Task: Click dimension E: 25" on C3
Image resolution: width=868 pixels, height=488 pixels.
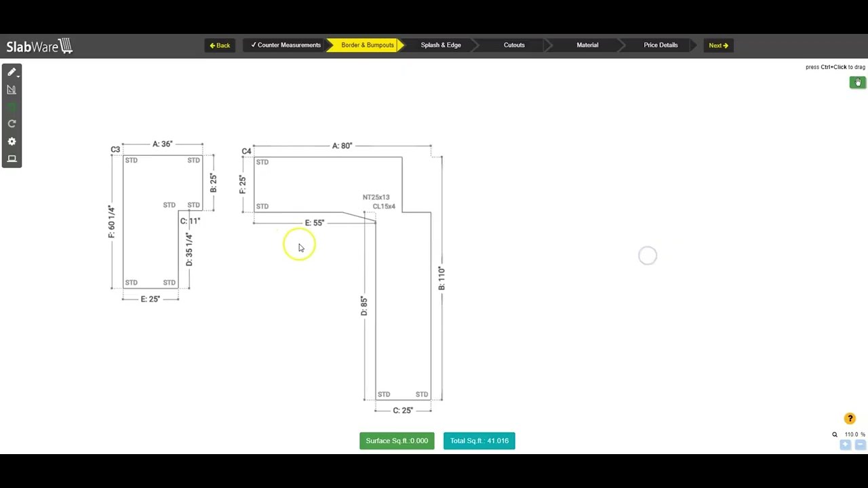Action: [151, 299]
